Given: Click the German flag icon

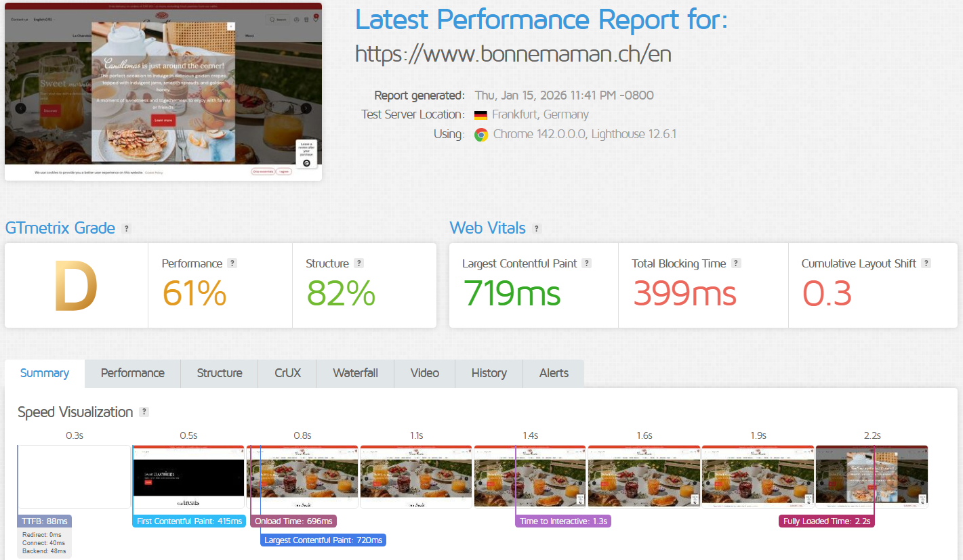Looking at the screenshot, I should click(480, 115).
